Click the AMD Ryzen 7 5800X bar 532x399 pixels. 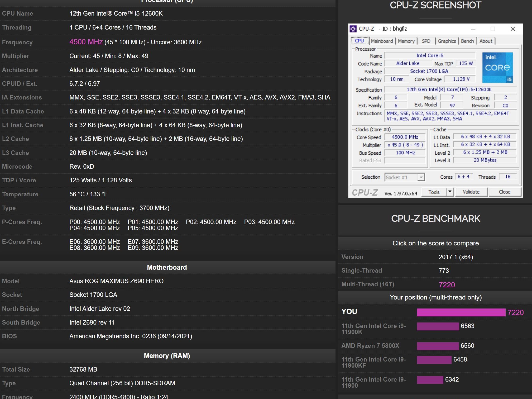pyautogui.click(x=438, y=346)
